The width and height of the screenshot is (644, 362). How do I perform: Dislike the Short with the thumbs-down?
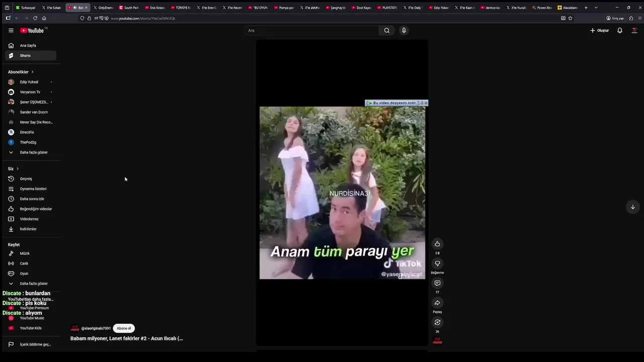tap(437, 263)
